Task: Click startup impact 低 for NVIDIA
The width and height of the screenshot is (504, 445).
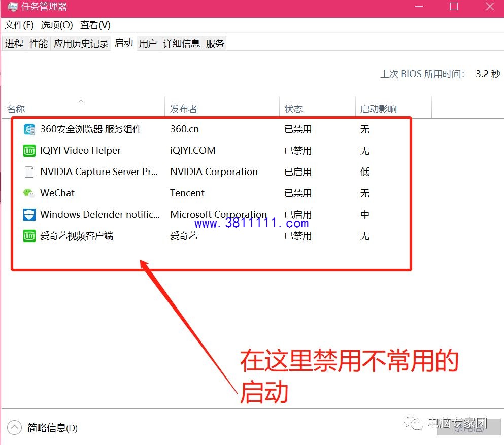Action: (365, 172)
